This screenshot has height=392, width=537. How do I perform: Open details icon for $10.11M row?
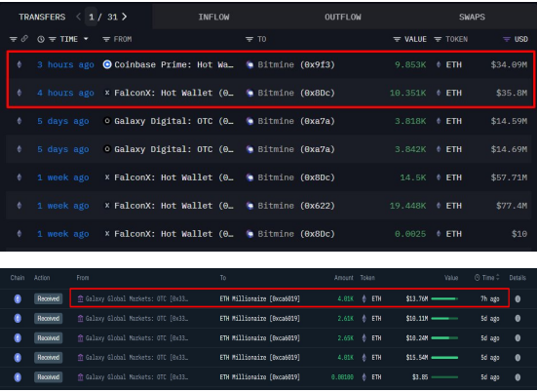518,318
